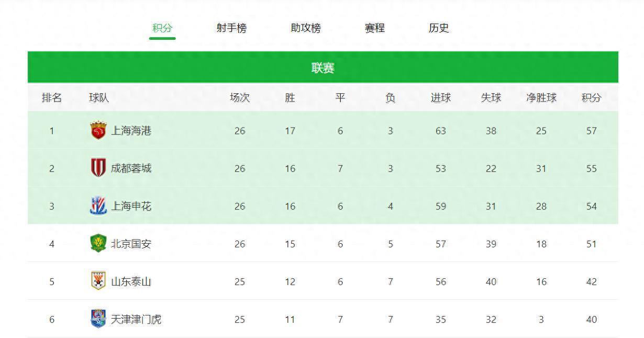Image resolution: width=644 pixels, height=338 pixels.
Task: Select the active 积分 standings tab
Action: [x=162, y=28]
